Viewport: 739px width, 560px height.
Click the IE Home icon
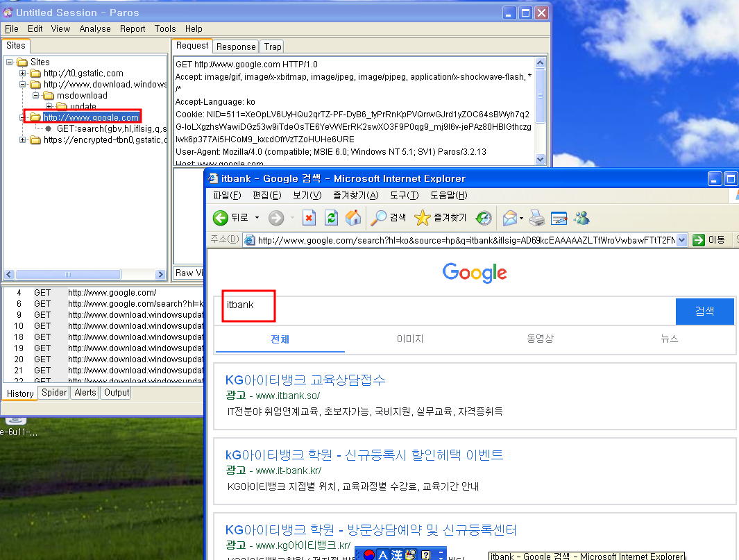point(353,218)
